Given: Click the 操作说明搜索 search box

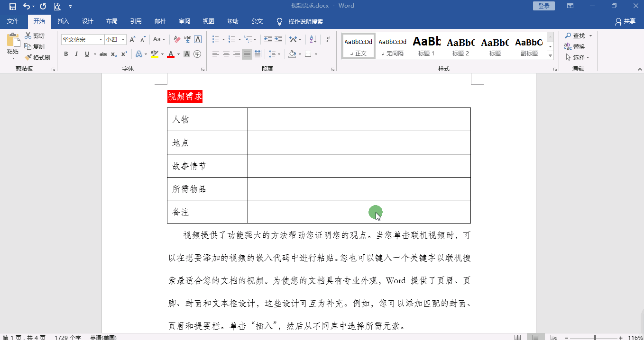Looking at the screenshot, I should [300, 21].
